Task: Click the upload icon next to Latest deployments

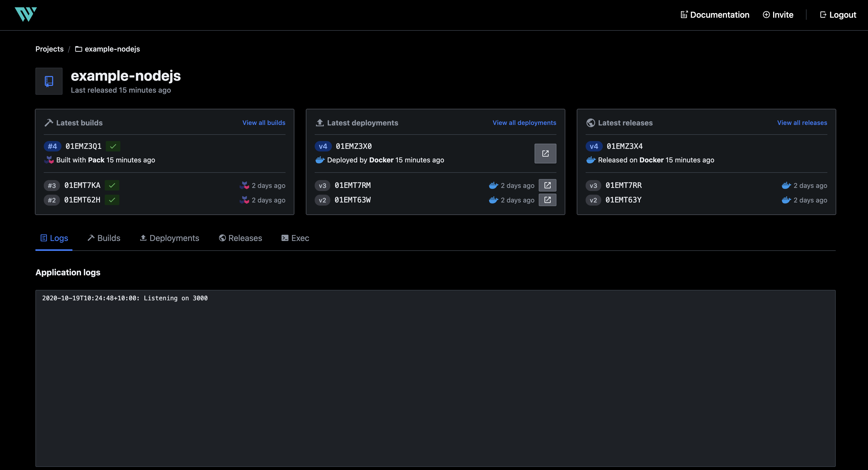Action: pos(319,123)
